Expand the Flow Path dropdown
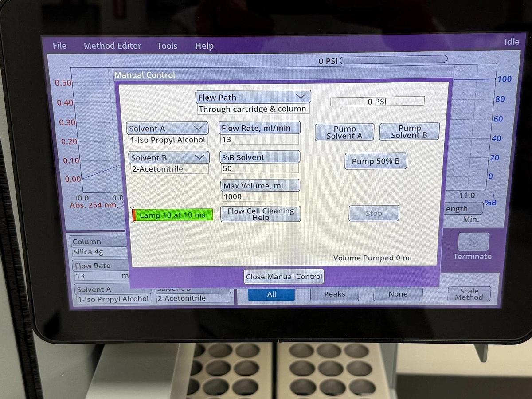The image size is (532, 399). [x=253, y=97]
